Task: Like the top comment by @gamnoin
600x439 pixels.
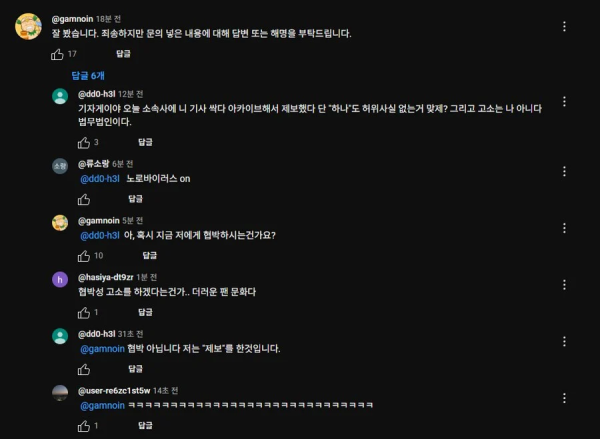Action: point(57,54)
